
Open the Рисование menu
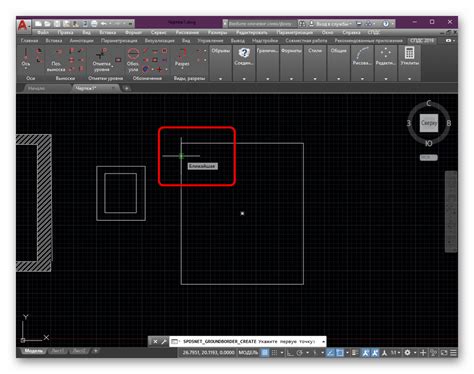click(187, 33)
